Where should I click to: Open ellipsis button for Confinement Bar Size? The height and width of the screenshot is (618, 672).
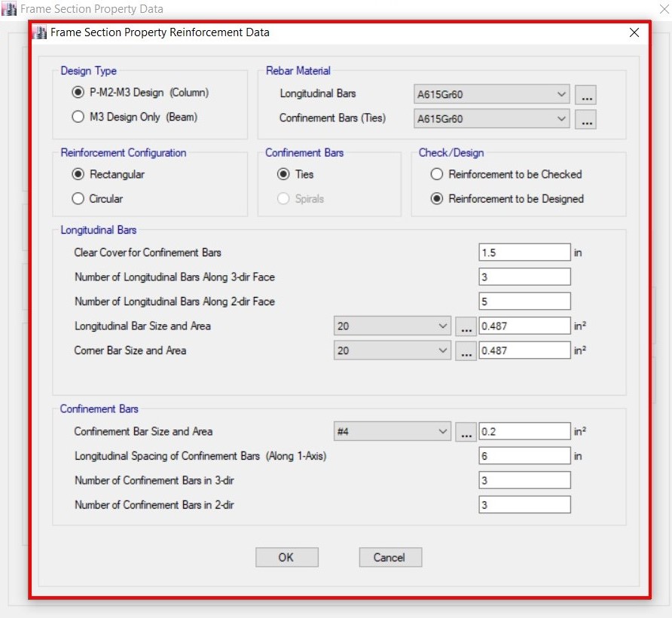click(466, 432)
